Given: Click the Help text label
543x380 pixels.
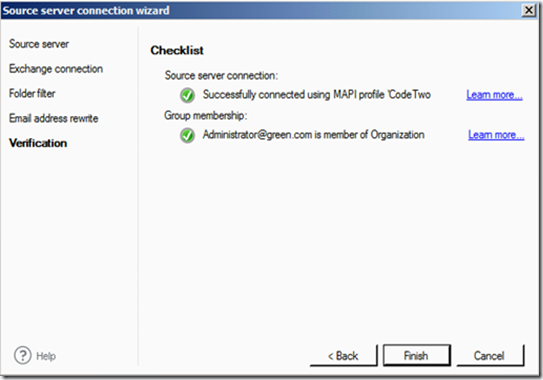Looking at the screenshot, I should click(x=46, y=356).
